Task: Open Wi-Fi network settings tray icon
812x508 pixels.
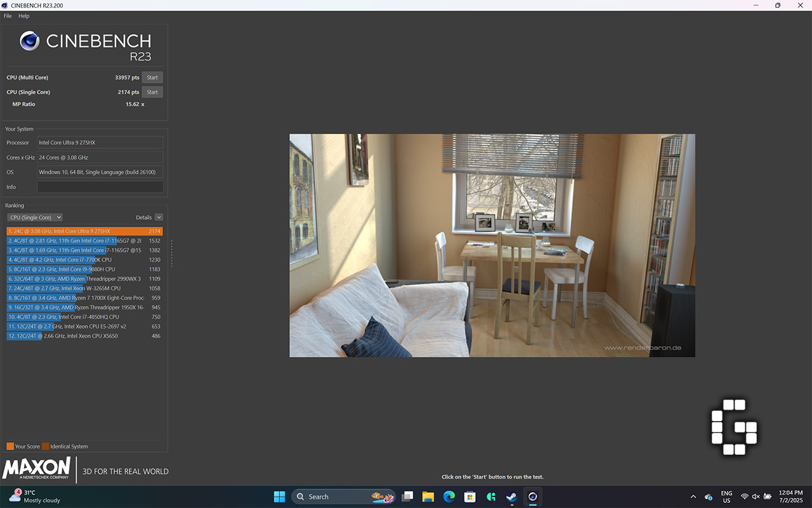Action: 745,497
